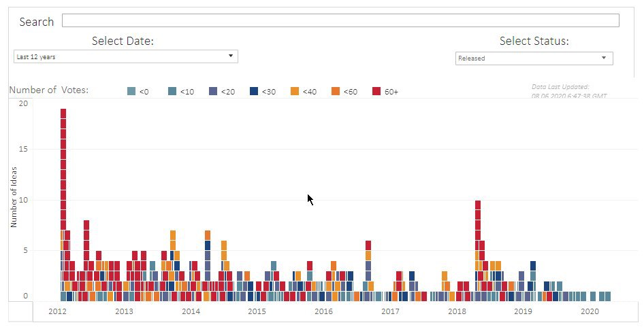Click the 'Data Last Updated' text
The width and height of the screenshot is (644, 327).
560,86
